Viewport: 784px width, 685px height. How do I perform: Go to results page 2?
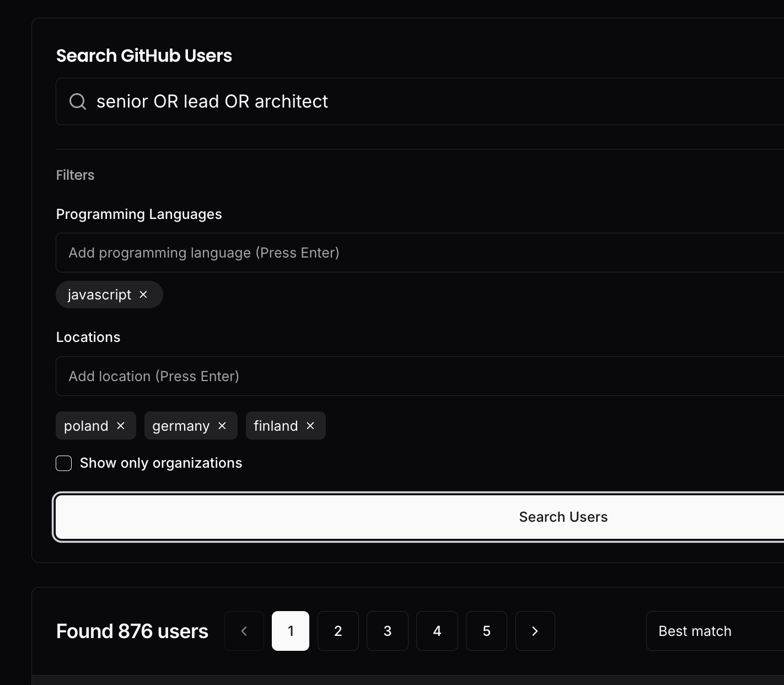point(338,631)
